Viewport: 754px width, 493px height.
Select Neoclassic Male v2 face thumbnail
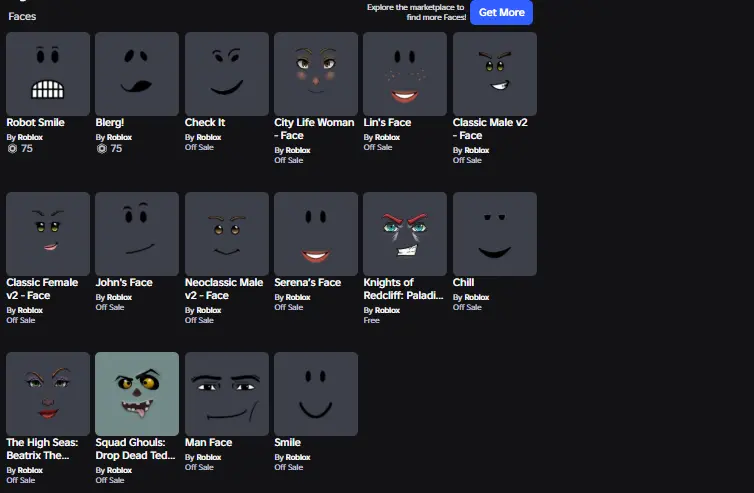(x=227, y=234)
